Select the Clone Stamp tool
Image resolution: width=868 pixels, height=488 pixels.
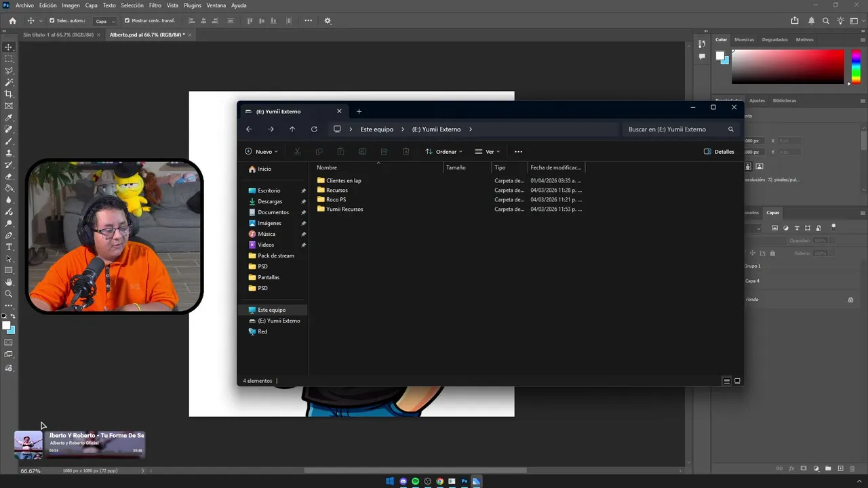click(x=9, y=152)
